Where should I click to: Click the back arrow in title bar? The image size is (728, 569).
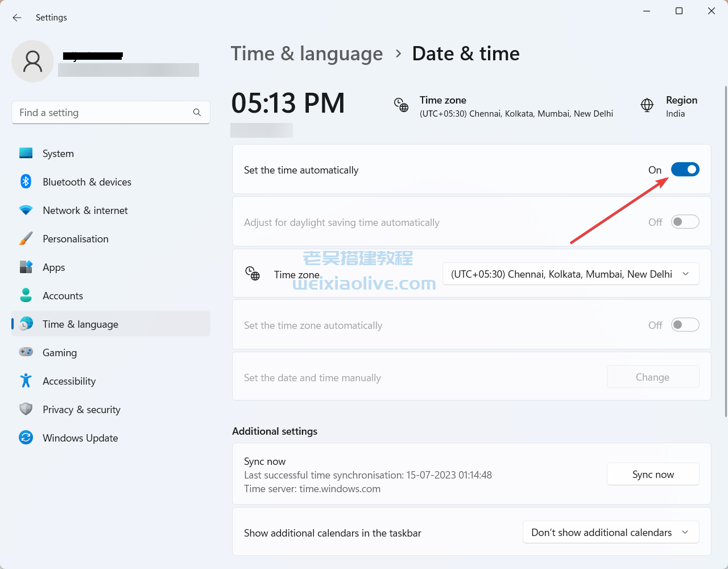tap(17, 18)
